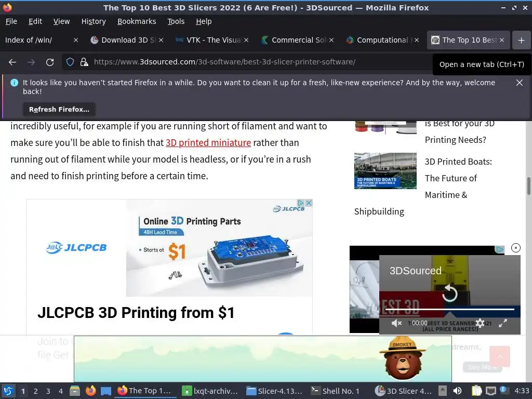The height and width of the screenshot is (399, 532).
Task: Switch to 3D Slicer 4 taskbar window
Action: tap(403, 391)
